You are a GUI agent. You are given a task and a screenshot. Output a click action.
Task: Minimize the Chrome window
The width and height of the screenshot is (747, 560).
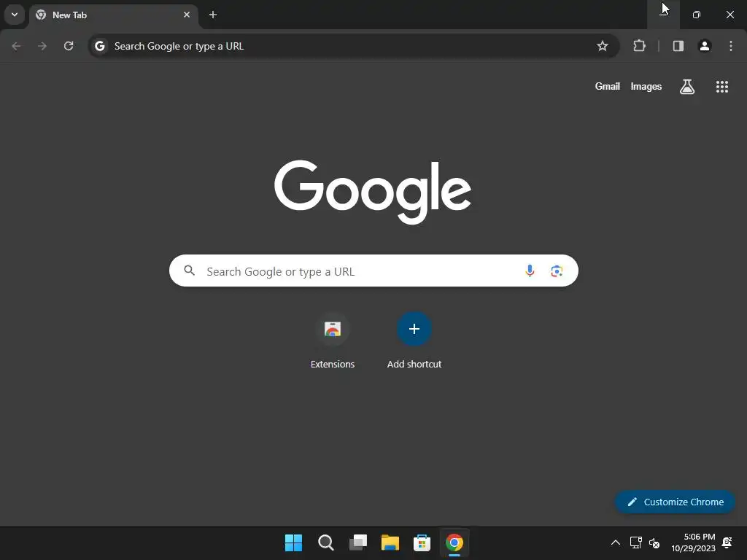(x=664, y=15)
